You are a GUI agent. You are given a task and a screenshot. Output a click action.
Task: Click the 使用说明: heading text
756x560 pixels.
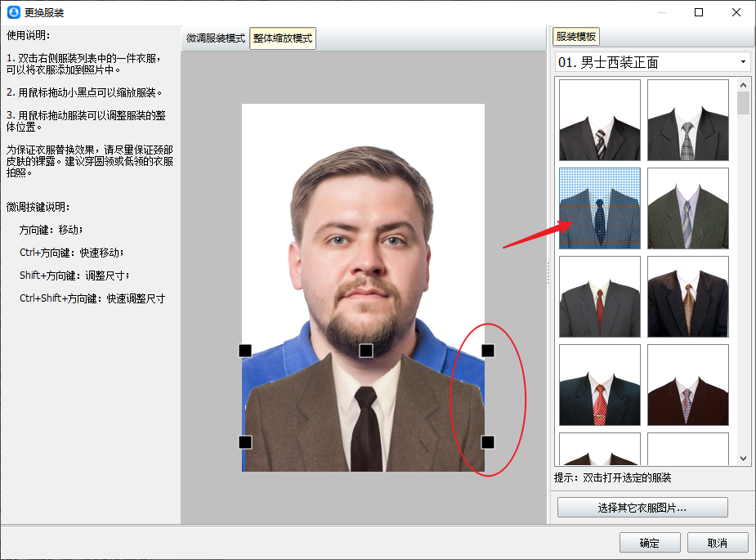coord(29,35)
